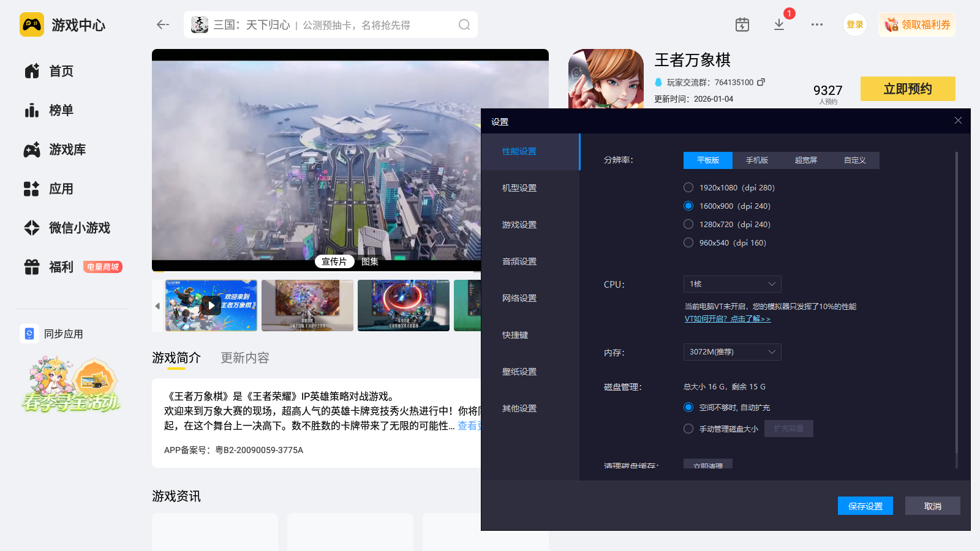The image size is (980, 551).
Task: Open 福利 gift section in sidebar
Action: point(49,267)
